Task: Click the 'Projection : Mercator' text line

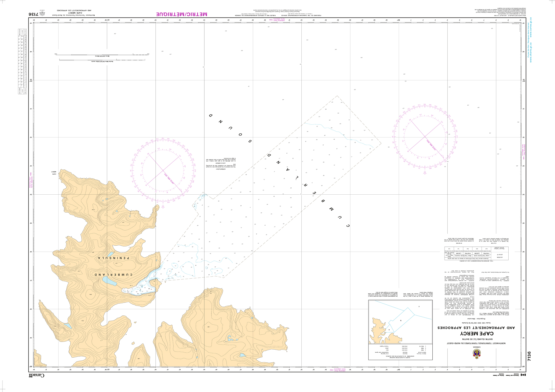Action: tap(476, 319)
